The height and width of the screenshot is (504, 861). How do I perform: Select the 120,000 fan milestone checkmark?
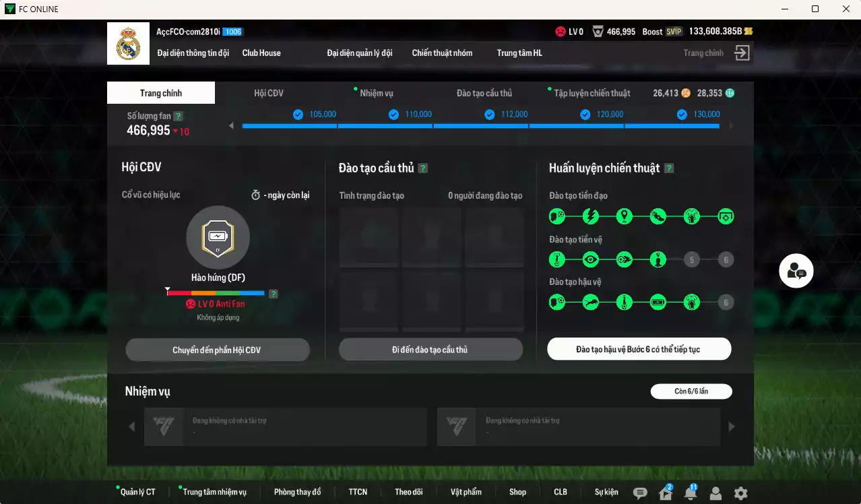pos(585,115)
